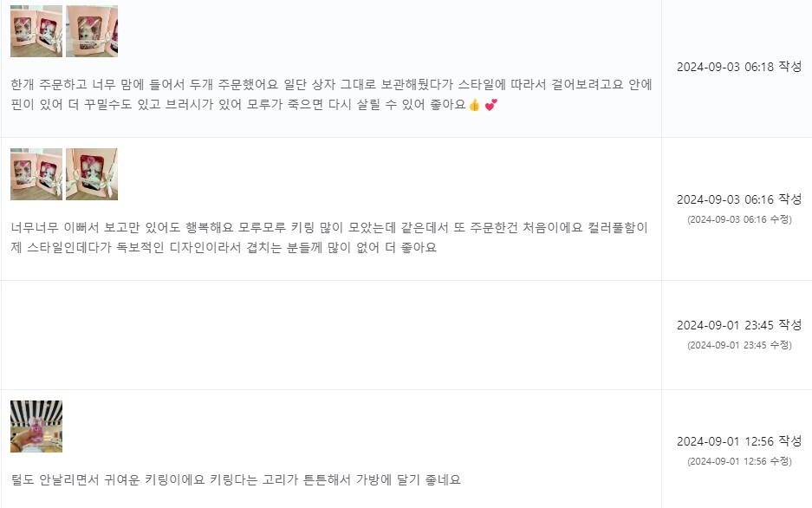Image resolution: width=812 pixels, height=508 pixels.
Task: Click the (2024-09-03 06:16 수정) edit note
Action: tap(739, 219)
